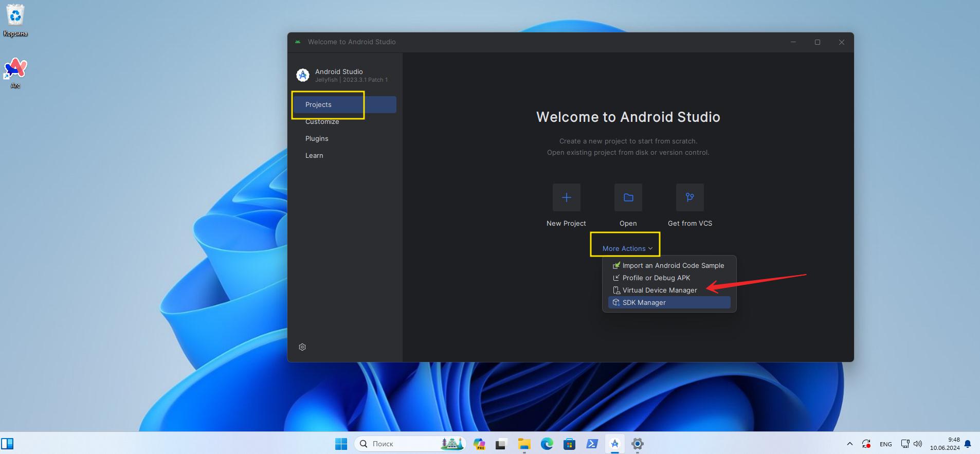980x454 pixels.
Task: Open the notifications bell
Action: click(968, 444)
